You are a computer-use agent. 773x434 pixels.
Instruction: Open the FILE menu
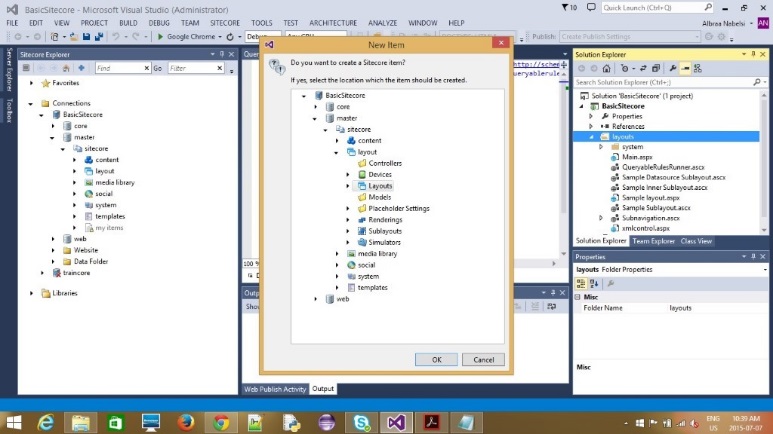coord(12,23)
